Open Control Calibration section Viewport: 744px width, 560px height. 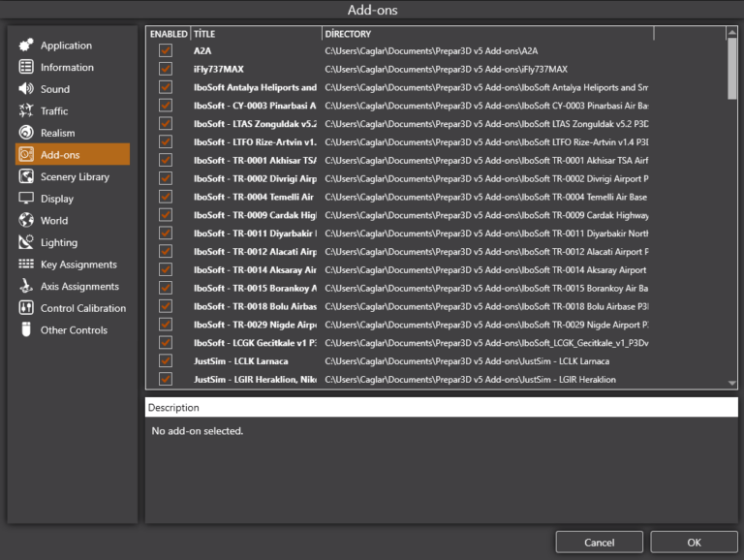pos(83,308)
